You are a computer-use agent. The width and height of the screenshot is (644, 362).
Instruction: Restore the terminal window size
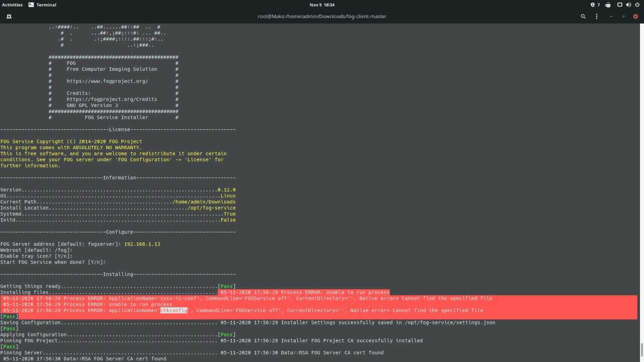click(623, 16)
